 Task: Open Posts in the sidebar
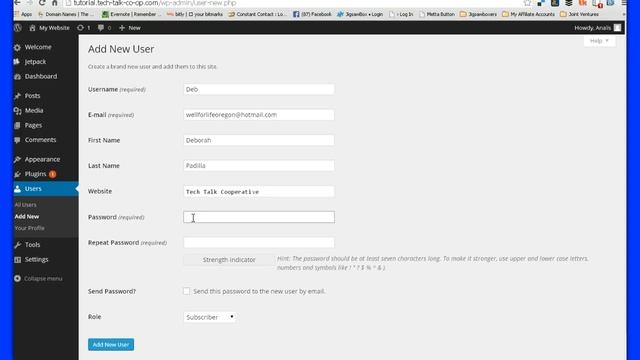click(x=33, y=96)
